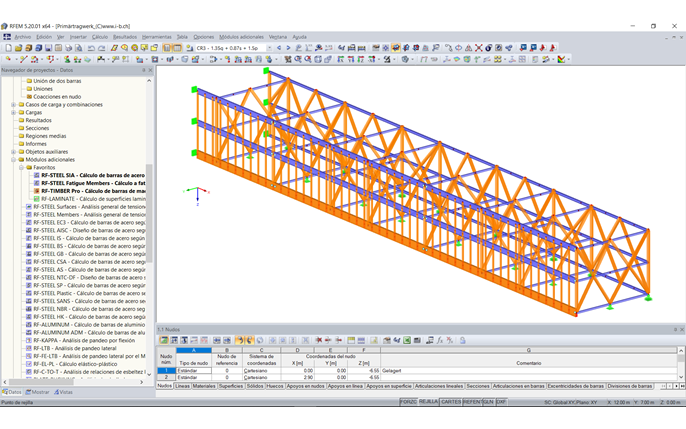Image resolution: width=686 pixels, height=429 pixels.
Task: Open the Herramientas menu
Action: click(157, 37)
